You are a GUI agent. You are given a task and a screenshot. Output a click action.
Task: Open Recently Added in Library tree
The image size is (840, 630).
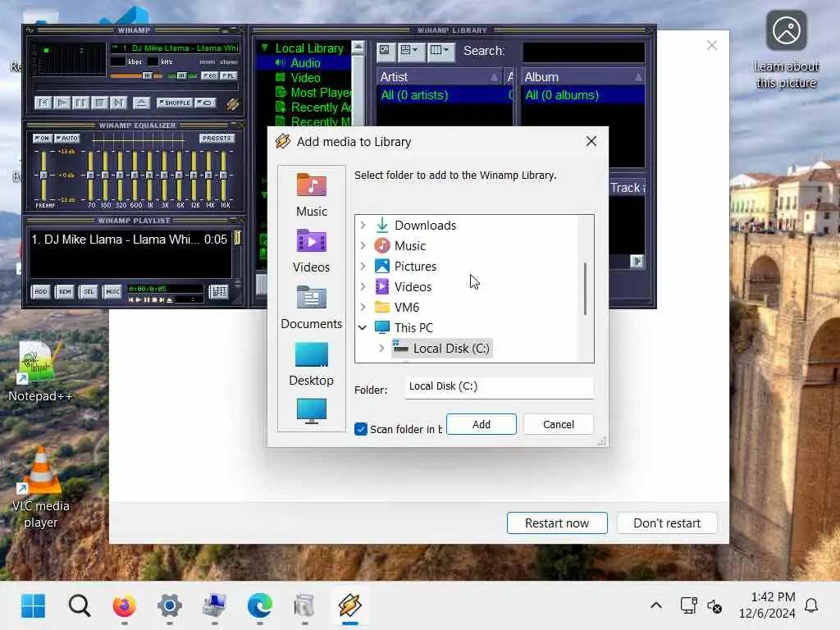pyautogui.click(x=321, y=107)
